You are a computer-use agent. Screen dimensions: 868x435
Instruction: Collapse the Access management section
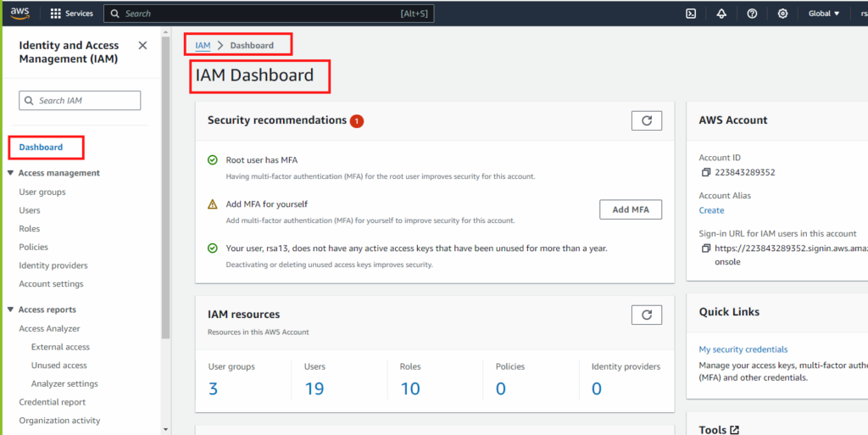[x=10, y=173]
